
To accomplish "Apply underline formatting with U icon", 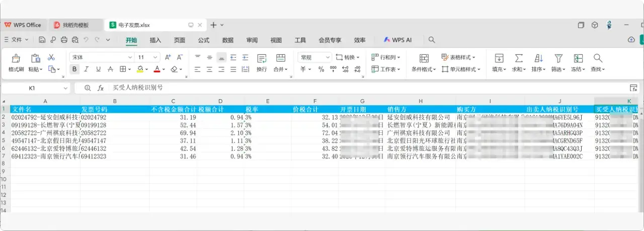I will 98,69.
